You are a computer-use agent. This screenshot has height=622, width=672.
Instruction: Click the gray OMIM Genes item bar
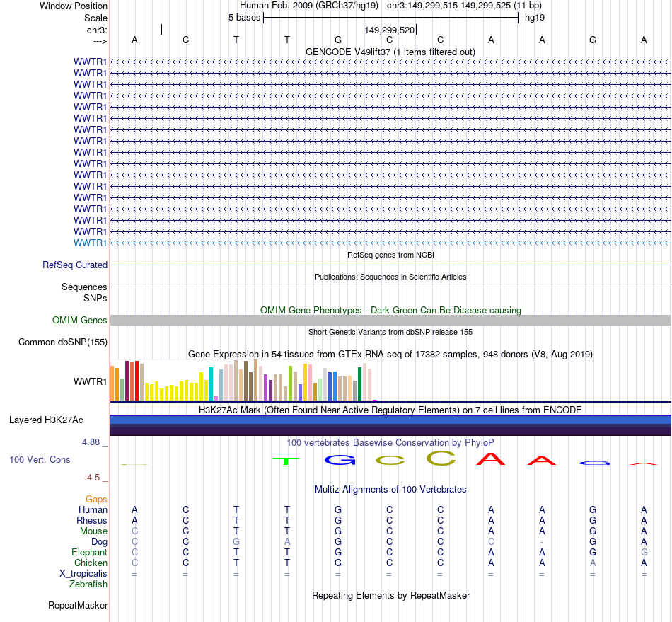(x=390, y=321)
